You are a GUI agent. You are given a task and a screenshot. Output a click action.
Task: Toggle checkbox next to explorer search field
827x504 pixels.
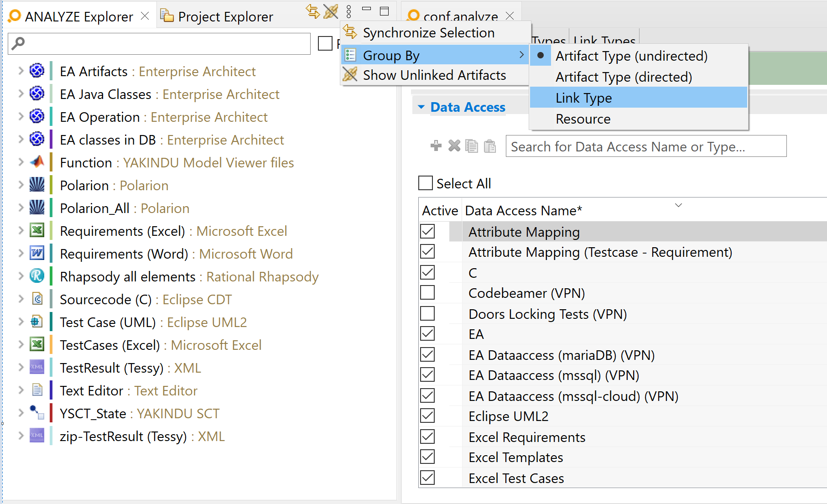[x=325, y=43]
